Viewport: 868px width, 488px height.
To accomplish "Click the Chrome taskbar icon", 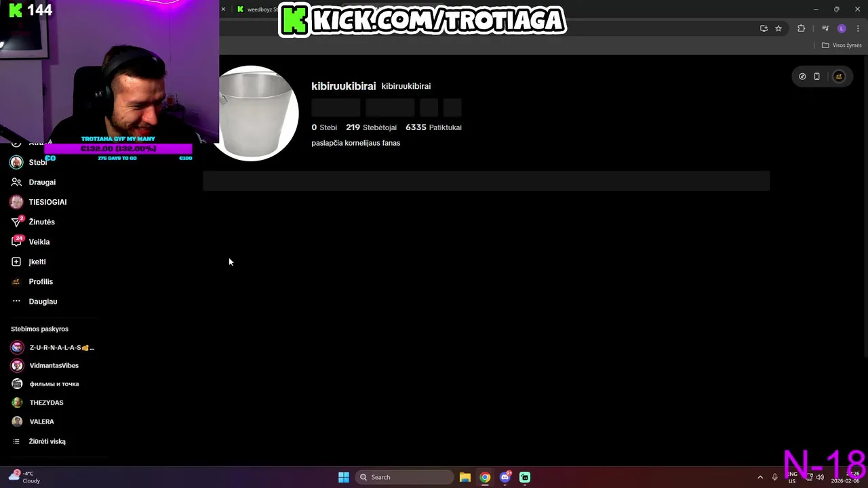I will pos(485,477).
